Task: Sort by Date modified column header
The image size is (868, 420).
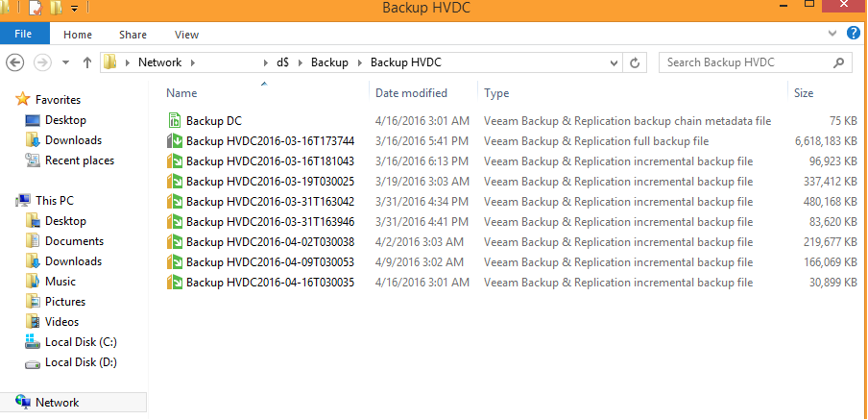Action: tap(422, 92)
